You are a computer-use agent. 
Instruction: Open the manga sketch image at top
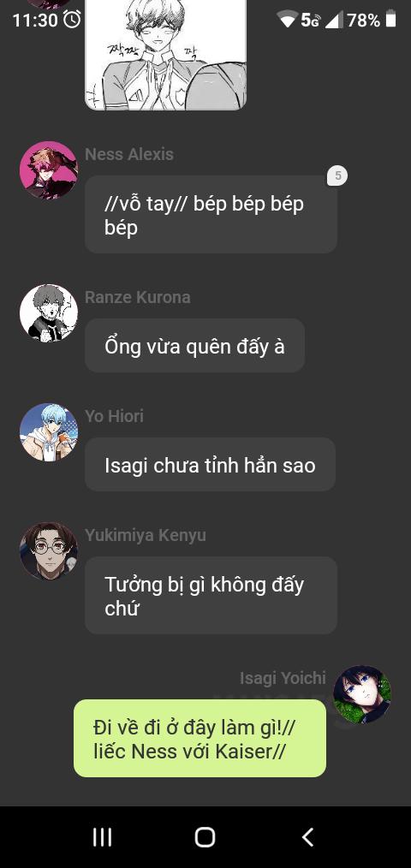click(165, 55)
